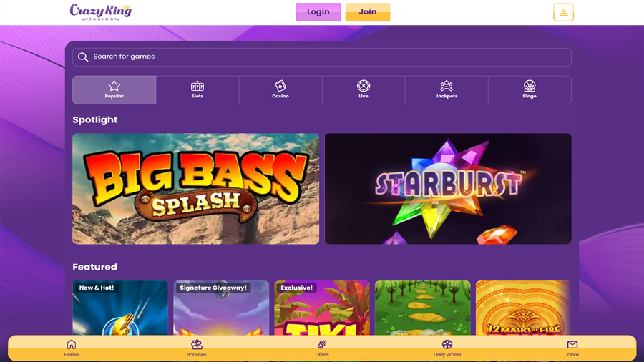Open the Inbox envelope in bottom bar
This screenshot has height=362, width=644.
point(572,348)
